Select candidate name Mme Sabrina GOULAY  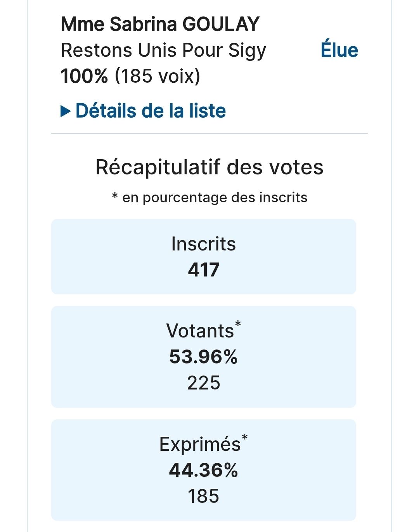160,24
